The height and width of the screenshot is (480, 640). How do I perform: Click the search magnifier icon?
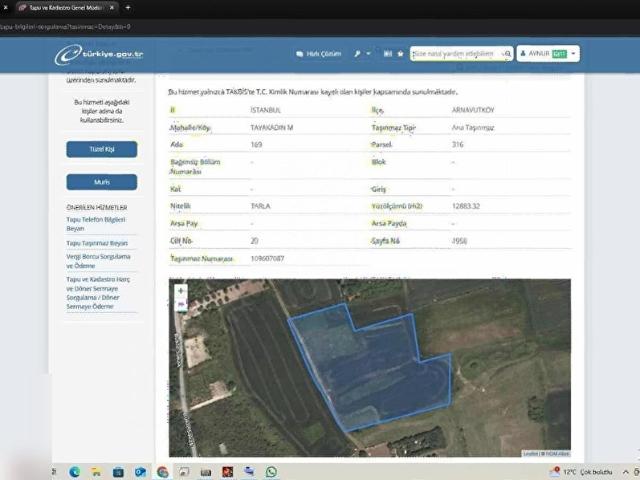pyautogui.click(x=507, y=54)
